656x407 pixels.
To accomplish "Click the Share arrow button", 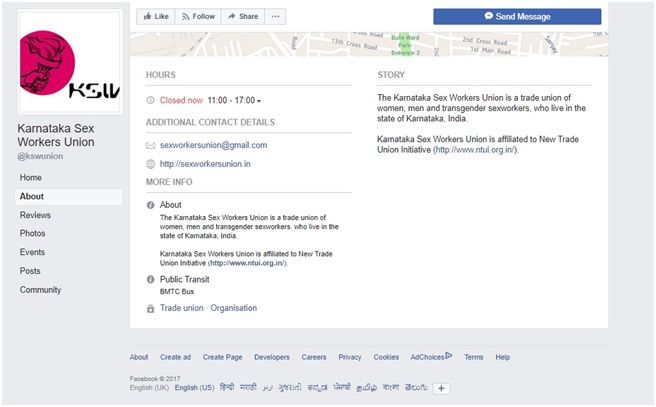I will [x=242, y=16].
